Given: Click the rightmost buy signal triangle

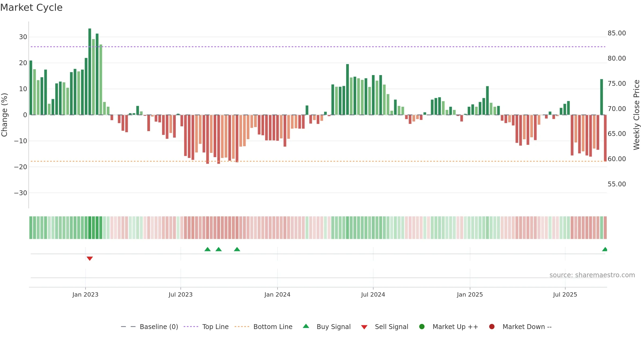Looking at the screenshot, I should click(x=605, y=249).
